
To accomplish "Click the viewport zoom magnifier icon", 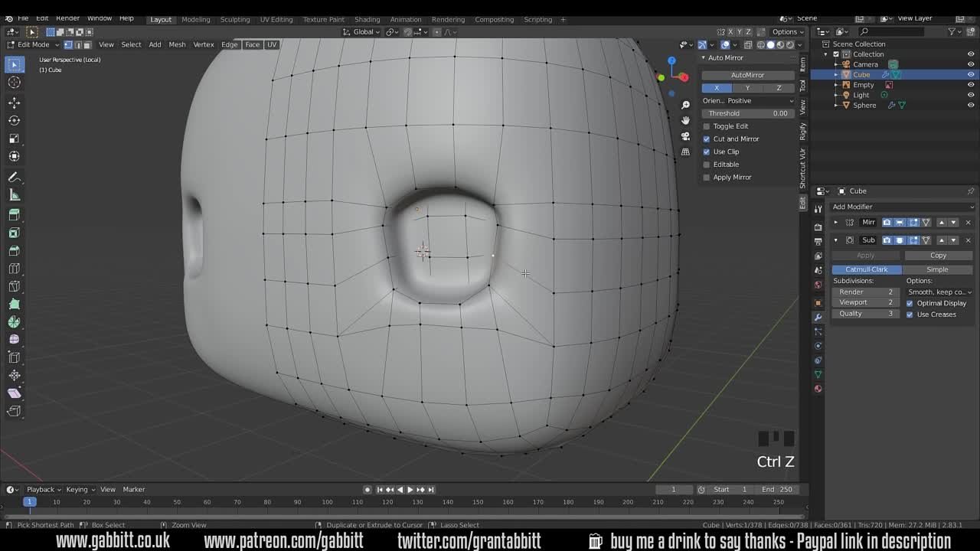I will (x=685, y=105).
